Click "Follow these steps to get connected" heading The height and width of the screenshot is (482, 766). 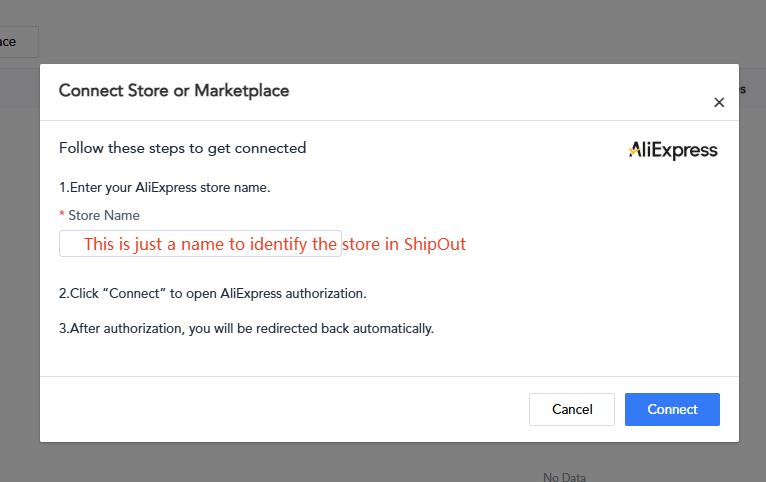[x=182, y=148]
